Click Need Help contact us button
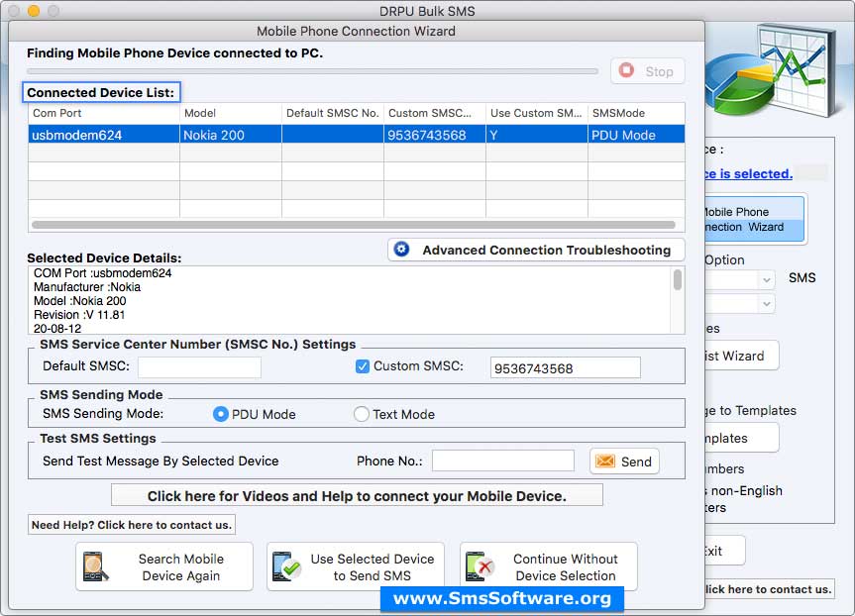This screenshot has width=855, height=616. coord(132,525)
